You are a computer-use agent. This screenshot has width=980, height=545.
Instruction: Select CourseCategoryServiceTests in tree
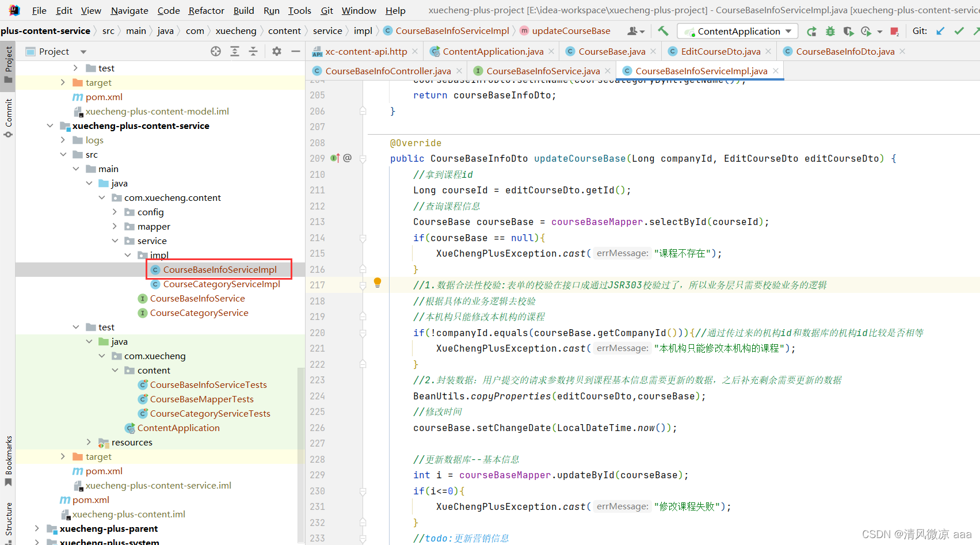point(210,413)
